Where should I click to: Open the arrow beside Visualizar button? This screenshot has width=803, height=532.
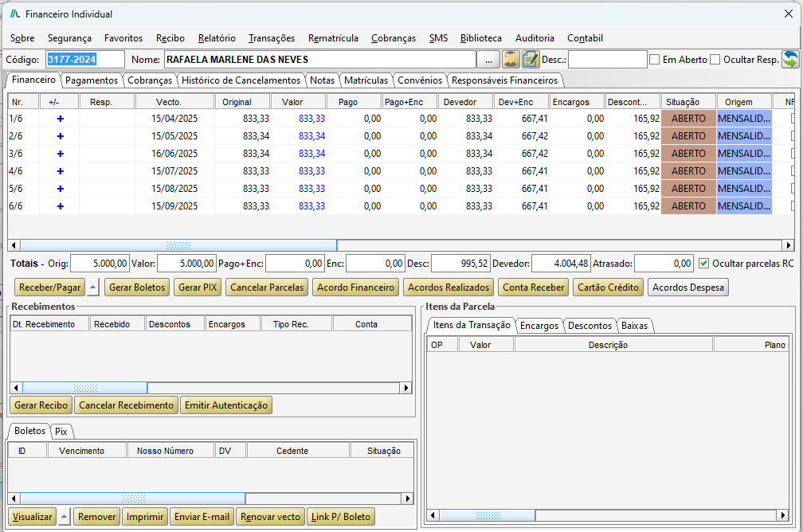pyautogui.click(x=64, y=517)
